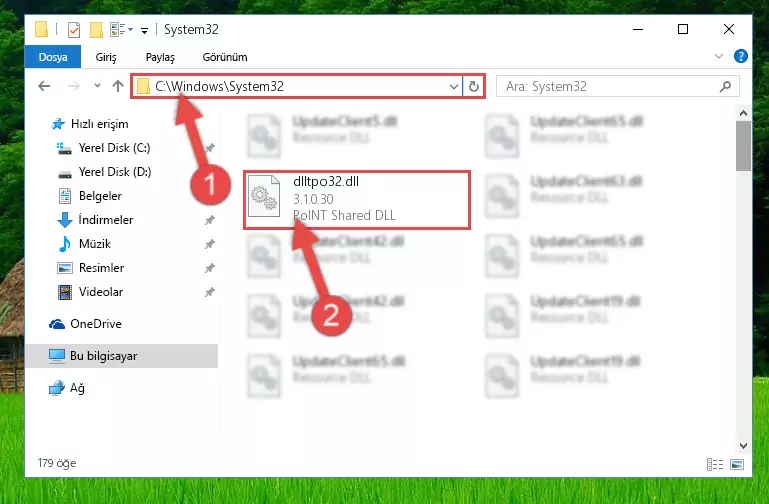769x504 pixels.
Task: Go forward using the forward arrow
Action: coord(74,86)
